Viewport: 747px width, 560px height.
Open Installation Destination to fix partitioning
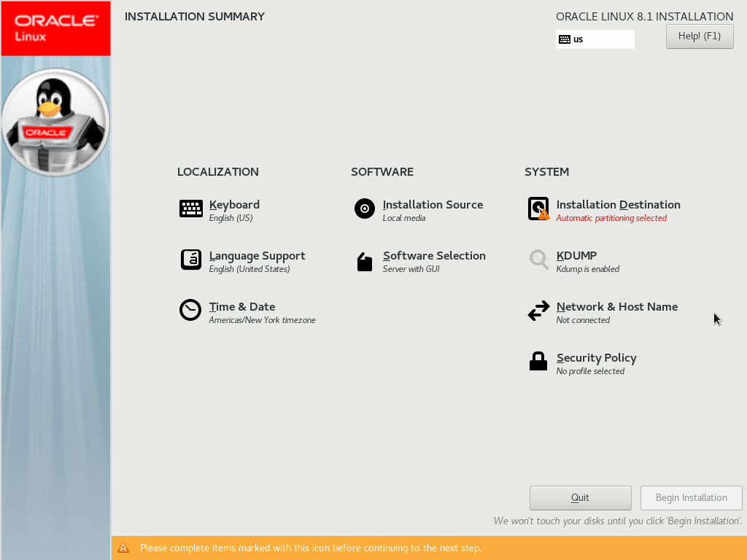(619, 205)
